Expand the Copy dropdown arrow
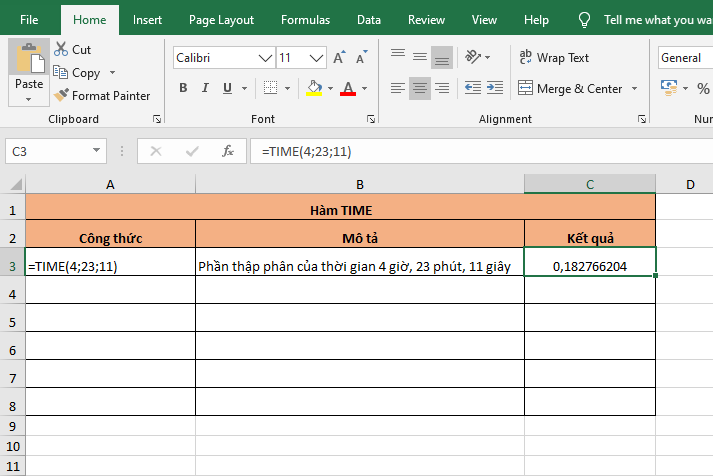713x476 pixels. coord(112,73)
